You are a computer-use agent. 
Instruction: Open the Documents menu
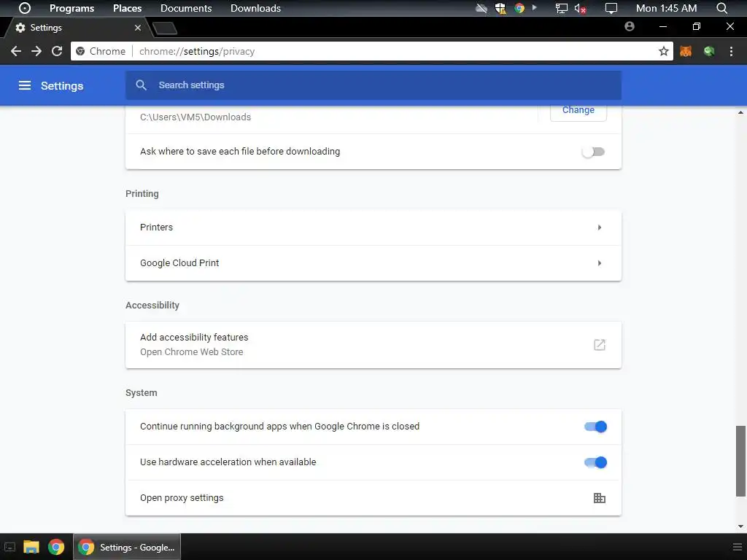186,8
